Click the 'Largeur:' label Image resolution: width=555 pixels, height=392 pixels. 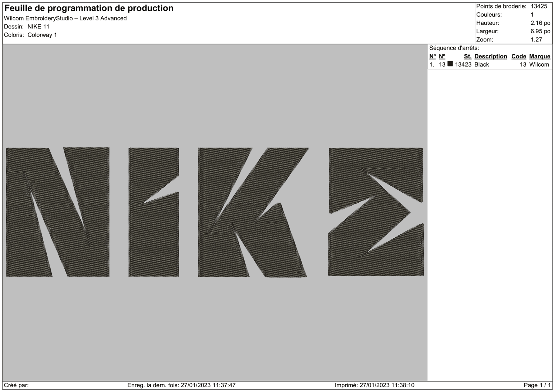pos(487,31)
